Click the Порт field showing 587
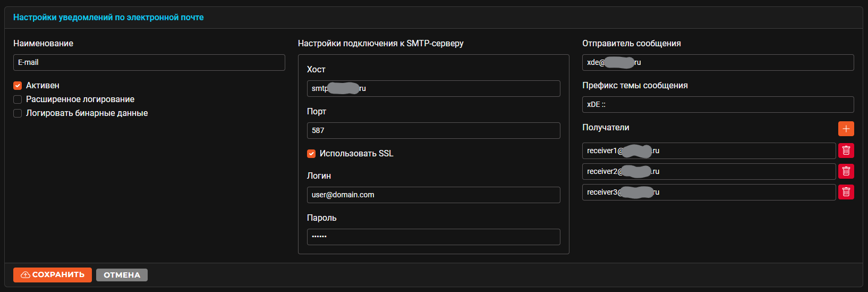868x292 pixels. click(433, 130)
